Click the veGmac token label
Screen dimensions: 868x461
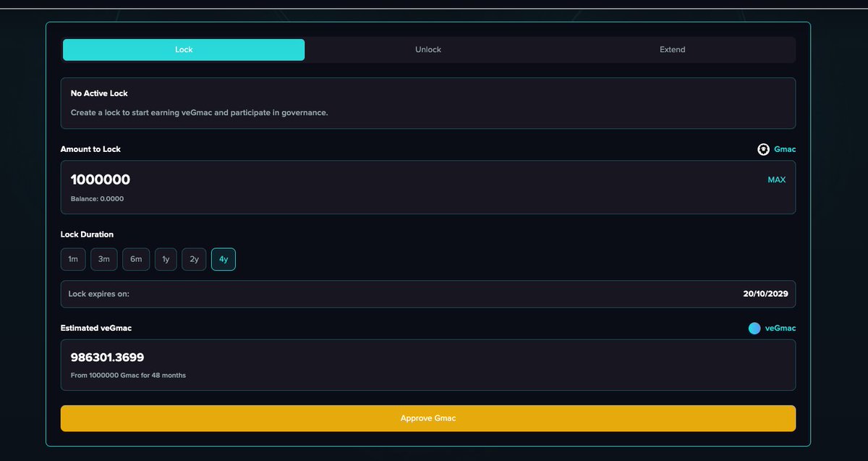coord(780,329)
